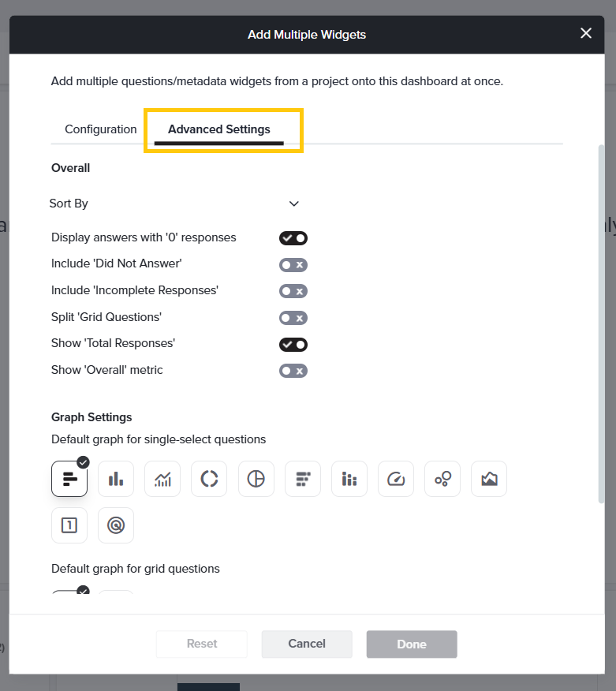Turn on Split 'Grid Questions' toggle
This screenshot has width=616, height=691.
(x=293, y=318)
